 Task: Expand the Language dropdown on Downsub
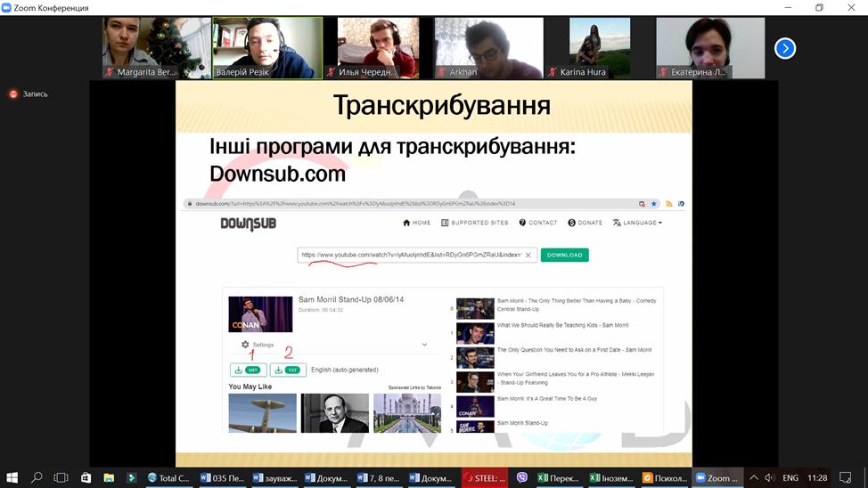(637, 223)
